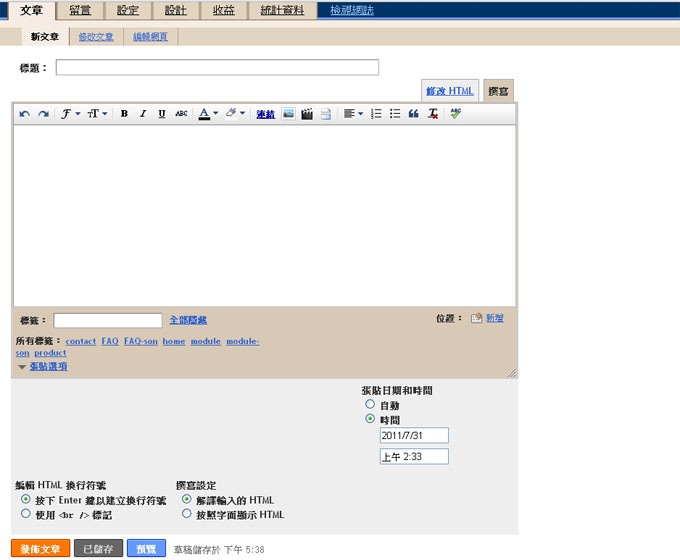Click the location 新增 link
Image resolution: width=680 pixels, height=560 pixels.
494,318
